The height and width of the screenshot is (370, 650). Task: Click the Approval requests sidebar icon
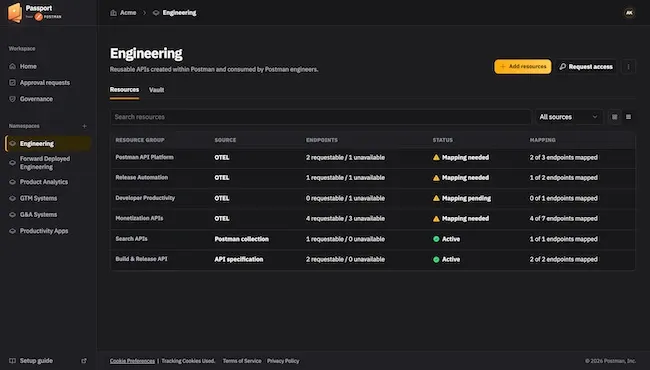12,82
